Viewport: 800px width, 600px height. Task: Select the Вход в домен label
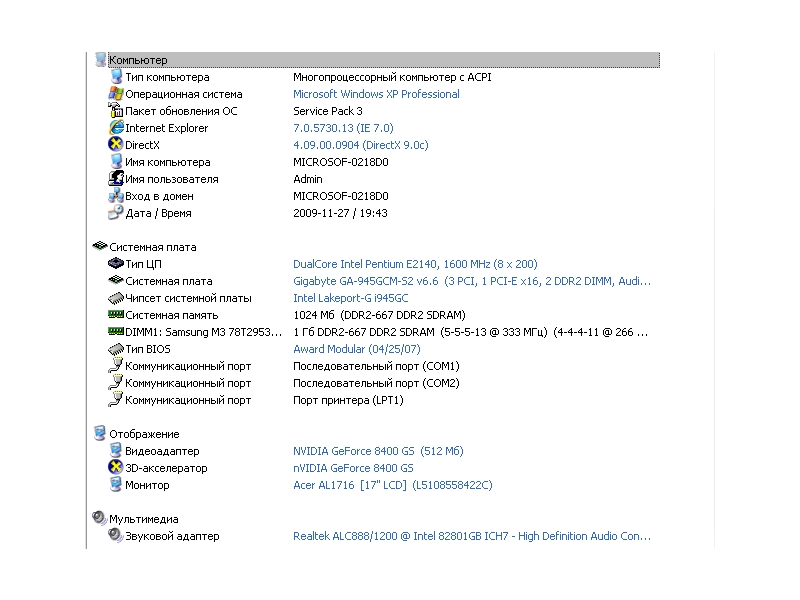point(159,196)
